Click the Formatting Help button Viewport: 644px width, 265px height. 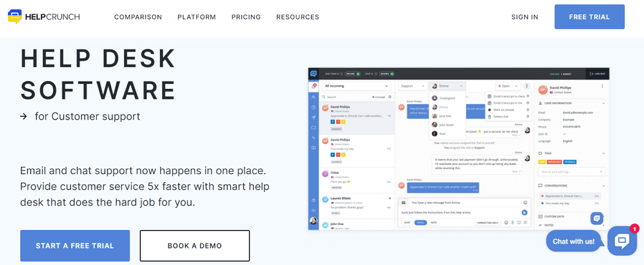pos(488,223)
